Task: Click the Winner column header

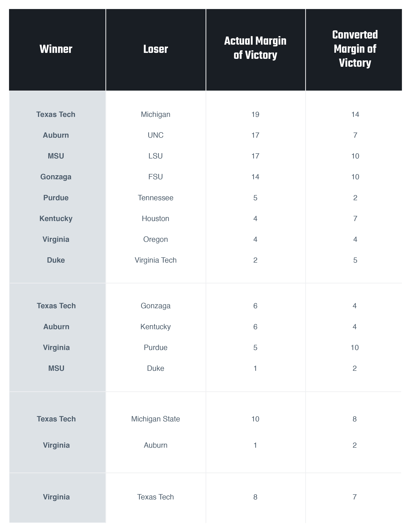Action: tap(56, 49)
